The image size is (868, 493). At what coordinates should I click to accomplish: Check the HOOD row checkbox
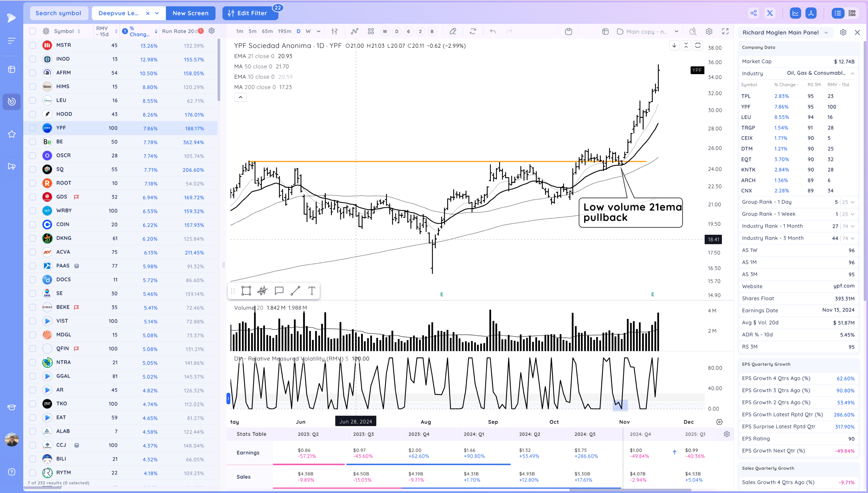coord(33,114)
